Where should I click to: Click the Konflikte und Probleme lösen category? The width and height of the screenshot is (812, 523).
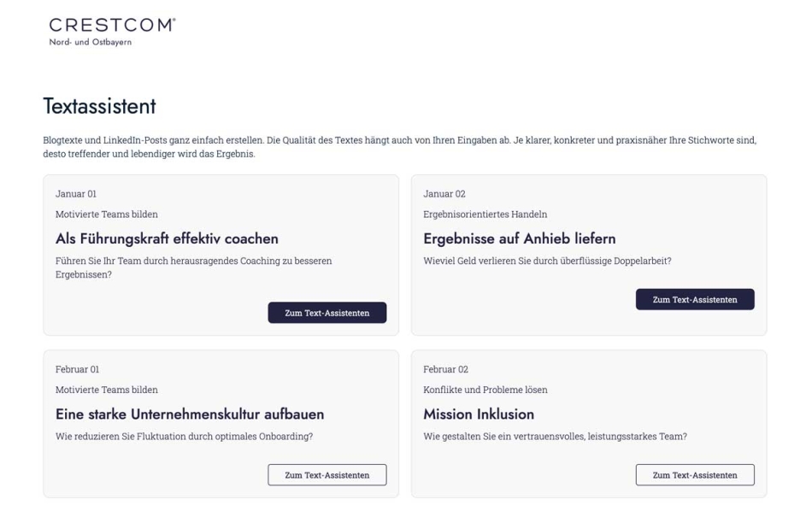[x=485, y=390]
